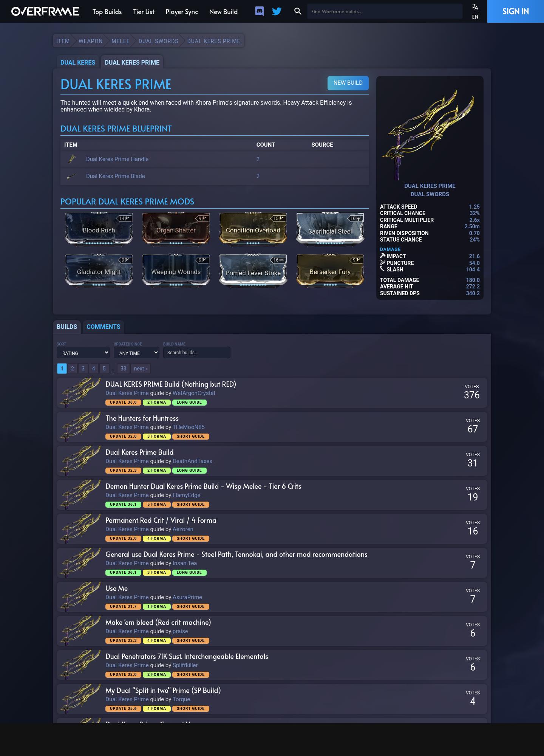Open The Hunters for Huntress build
This screenshot has width=544, height=756.
coord(142,418)
